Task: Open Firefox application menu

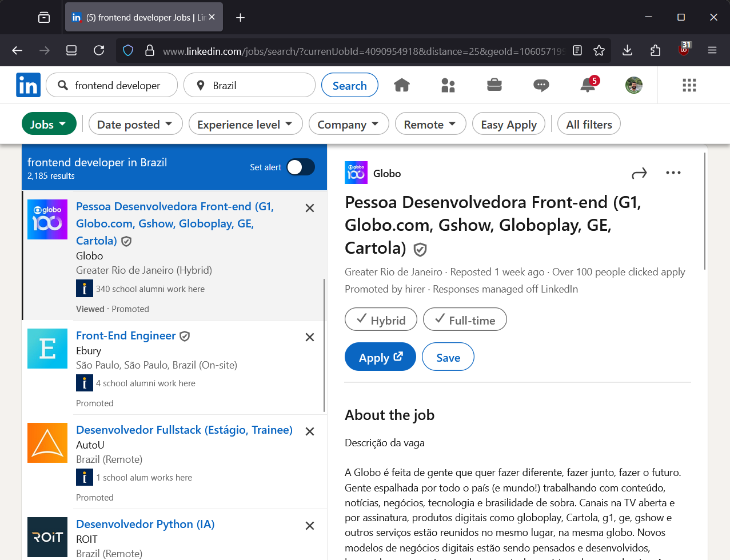Action: 712,50
